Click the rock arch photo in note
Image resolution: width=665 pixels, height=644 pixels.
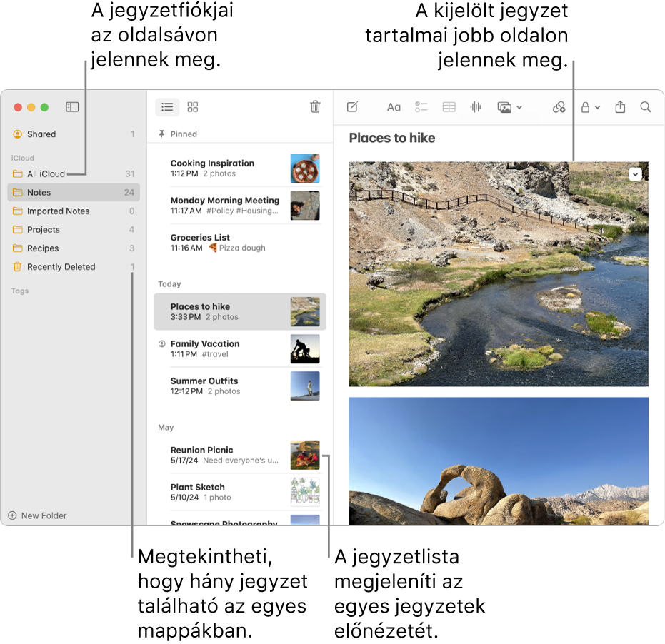[499, 461]
